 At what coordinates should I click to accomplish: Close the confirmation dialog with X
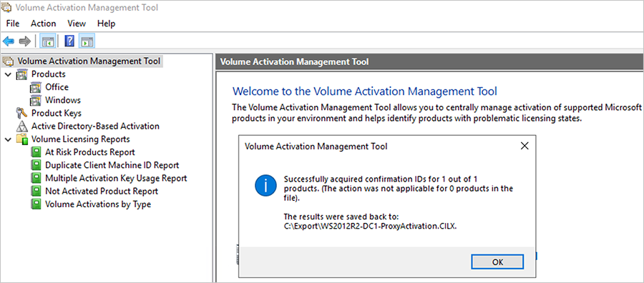(x=524, y=146)
